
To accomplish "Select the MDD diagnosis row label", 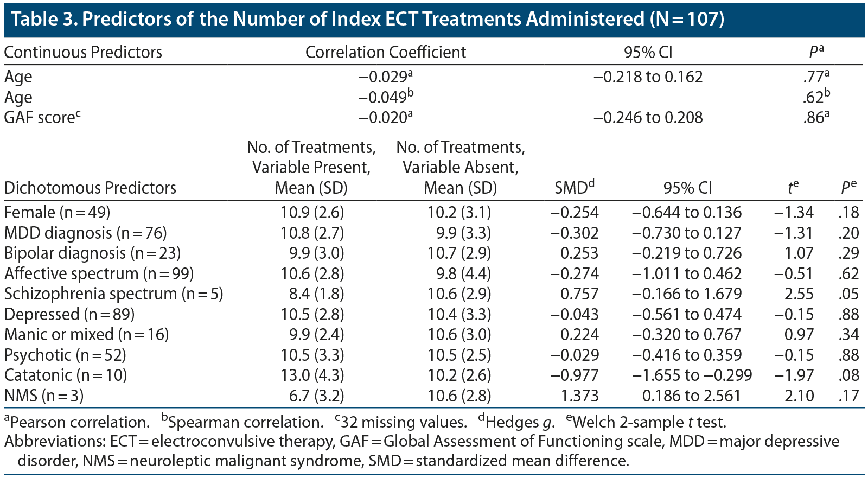I will pos(86,233).
